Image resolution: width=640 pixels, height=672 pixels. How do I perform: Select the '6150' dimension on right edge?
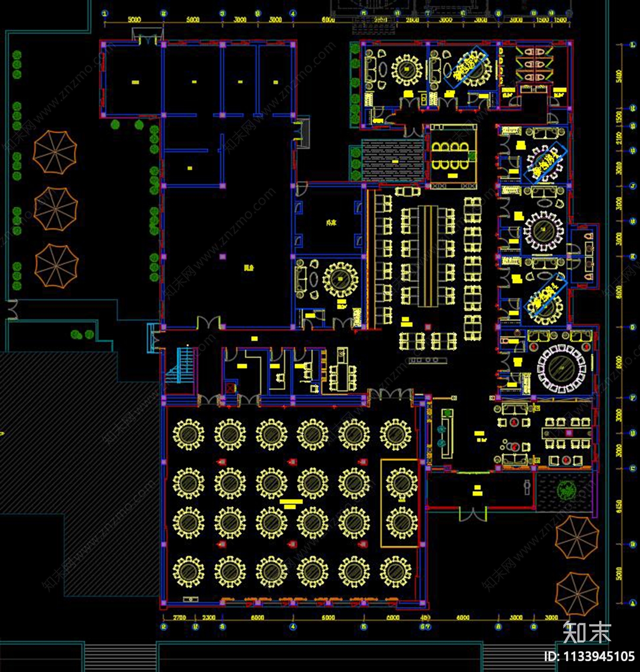(x=620, y=506)
